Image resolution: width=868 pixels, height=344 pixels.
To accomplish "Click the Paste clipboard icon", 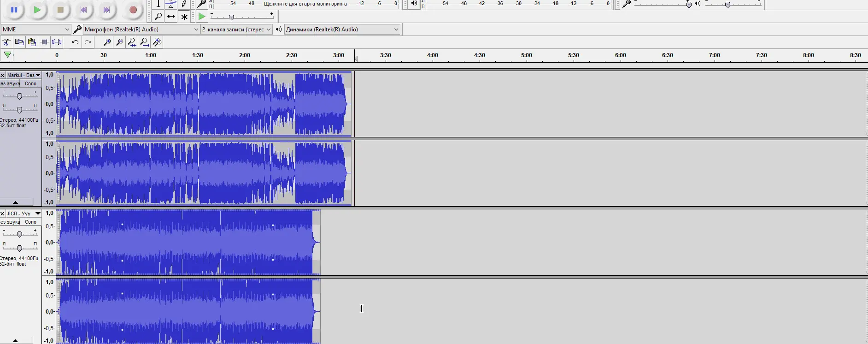I will (32, 42).
